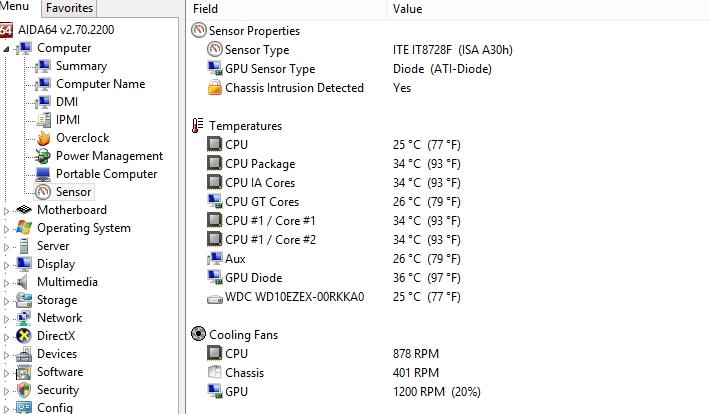Open the Power Management icon
This screenshot has height=414, width=710.
(43, 156)
